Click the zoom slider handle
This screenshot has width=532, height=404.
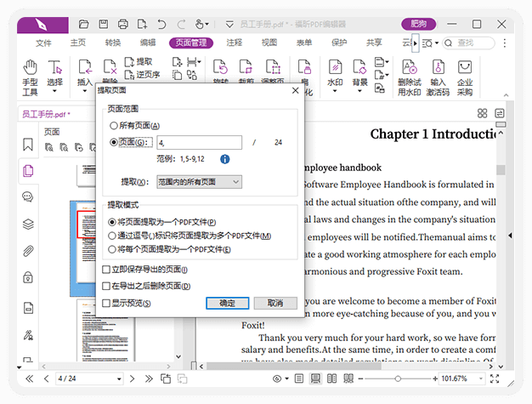point(398,378)
